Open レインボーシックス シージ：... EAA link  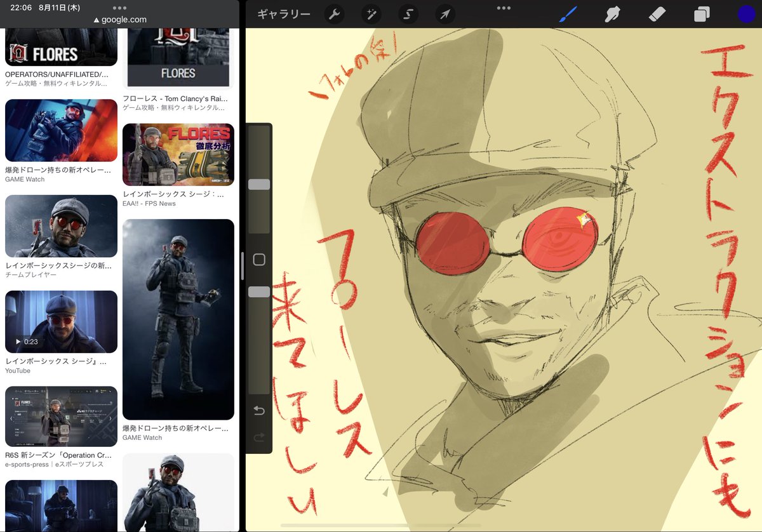tap(173, 194)
